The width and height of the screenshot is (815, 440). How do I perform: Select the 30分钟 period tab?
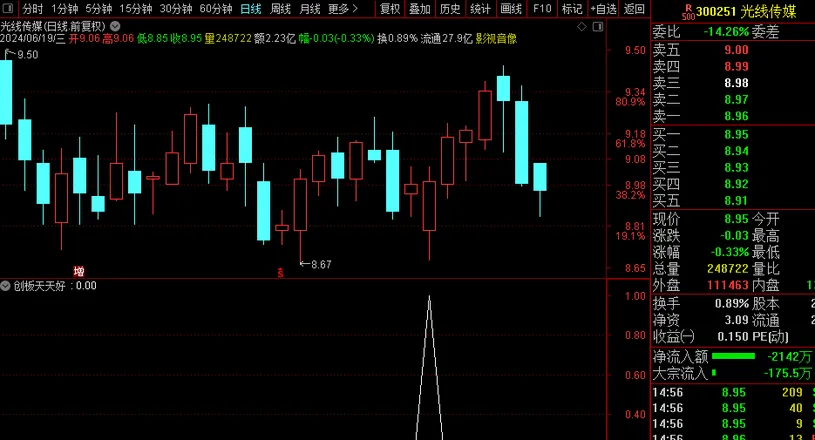pyautogui.click(x=176, y=9)
